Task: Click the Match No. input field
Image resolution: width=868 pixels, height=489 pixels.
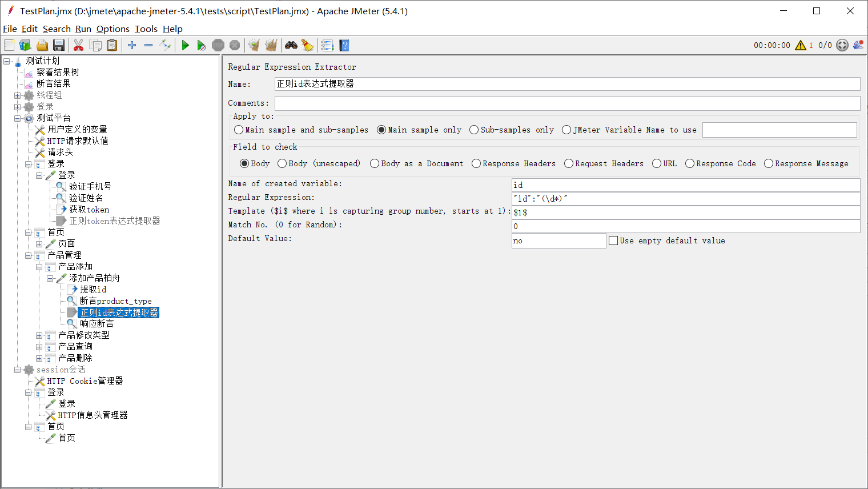Action: point(686,226)
